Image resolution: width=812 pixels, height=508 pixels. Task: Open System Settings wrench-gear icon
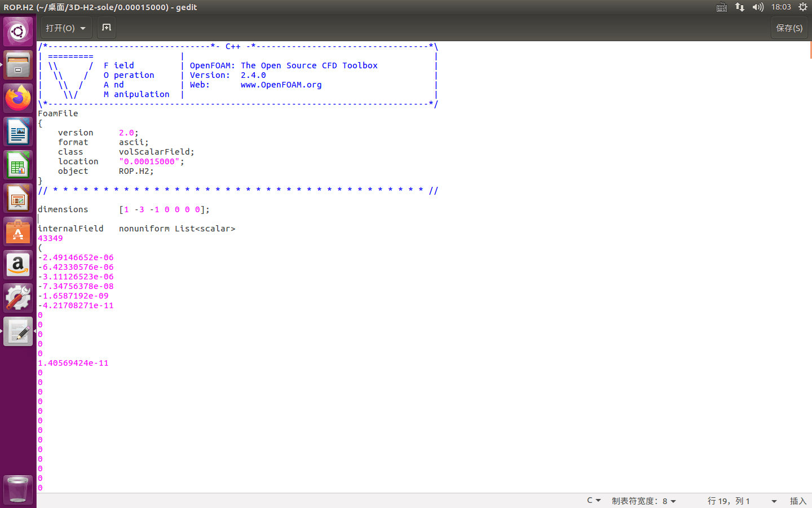[18, 298]
